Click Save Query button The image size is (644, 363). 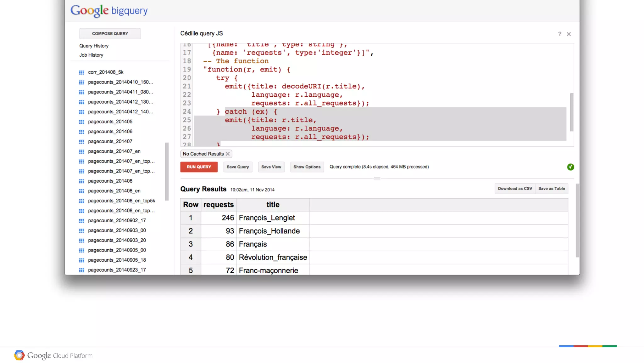(x=237, y=167)
